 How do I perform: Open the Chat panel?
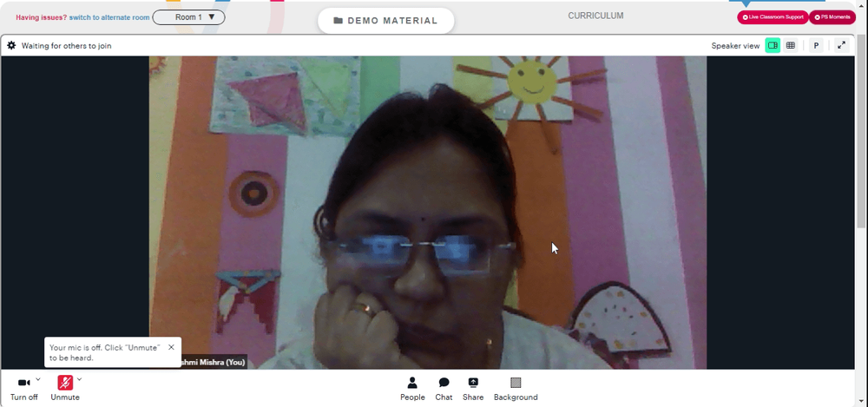point(444,389)
